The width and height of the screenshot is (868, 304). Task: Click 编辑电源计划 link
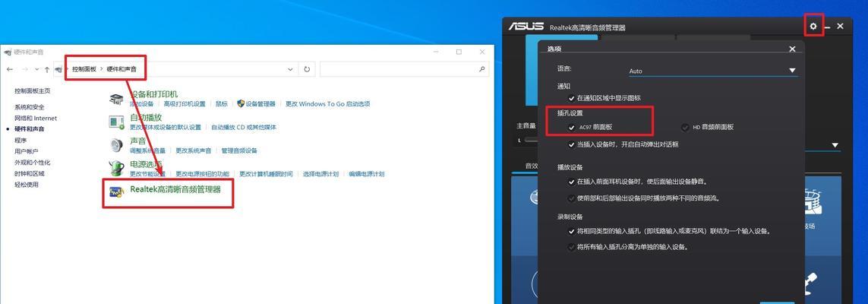367,174
